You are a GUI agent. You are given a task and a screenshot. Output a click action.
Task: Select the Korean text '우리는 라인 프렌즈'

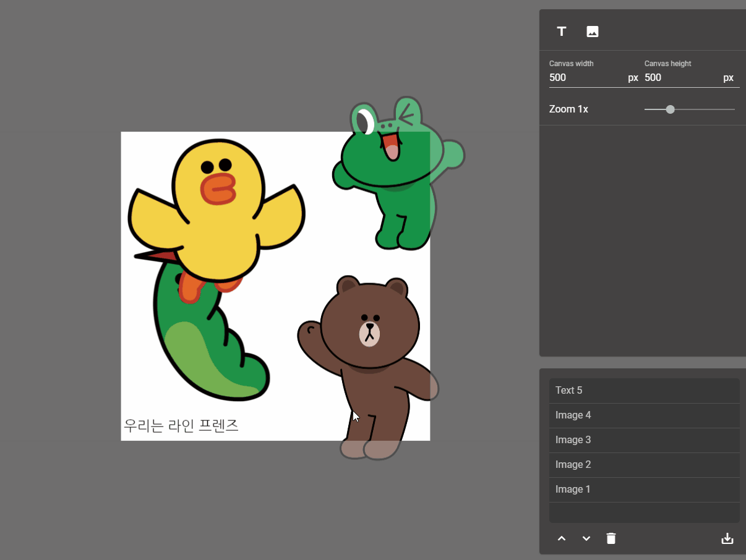point(181,425)
